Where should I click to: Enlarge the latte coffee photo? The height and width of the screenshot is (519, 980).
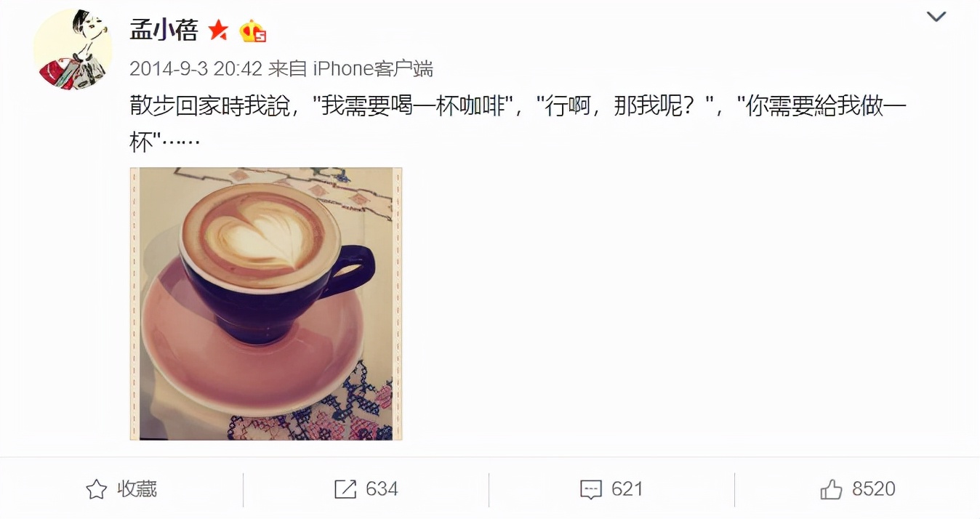pos(266,304)
